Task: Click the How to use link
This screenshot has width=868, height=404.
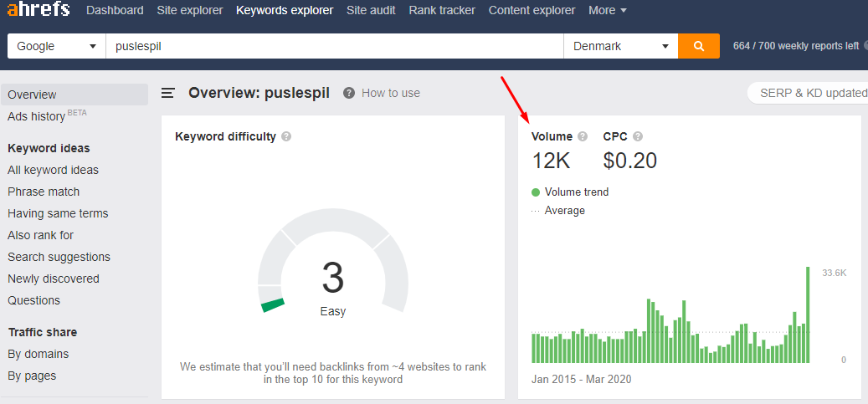Action: tap(390, 93)
